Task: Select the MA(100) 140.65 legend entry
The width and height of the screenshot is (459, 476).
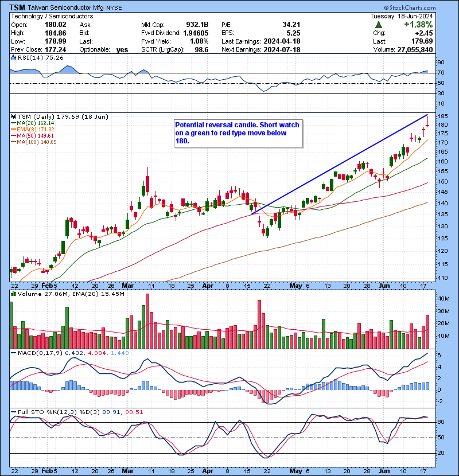Action: click(x=33, y=142)
